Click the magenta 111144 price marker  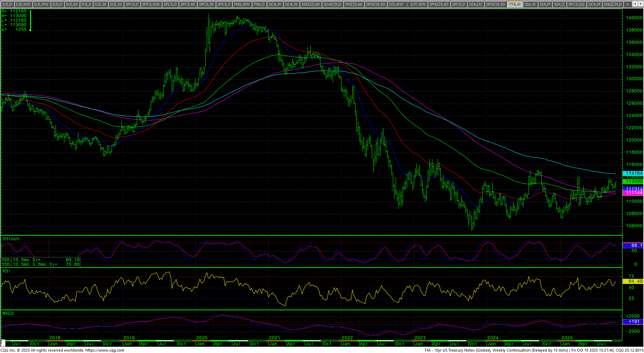pyautogui.click(x=634, y=193)
